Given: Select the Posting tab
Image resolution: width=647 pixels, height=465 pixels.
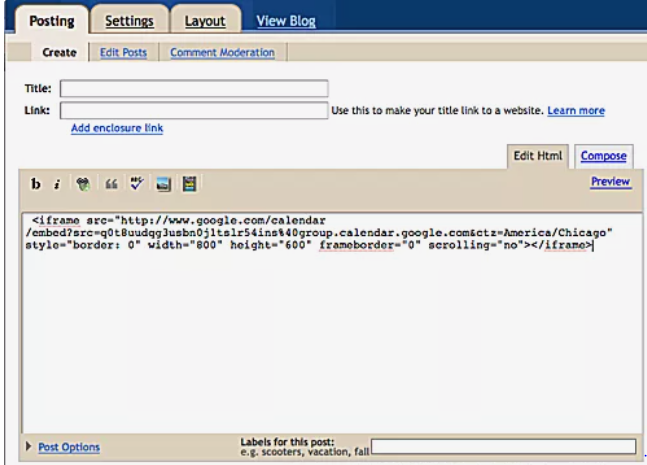Looking at the screenshot, I should pos(52,20).
